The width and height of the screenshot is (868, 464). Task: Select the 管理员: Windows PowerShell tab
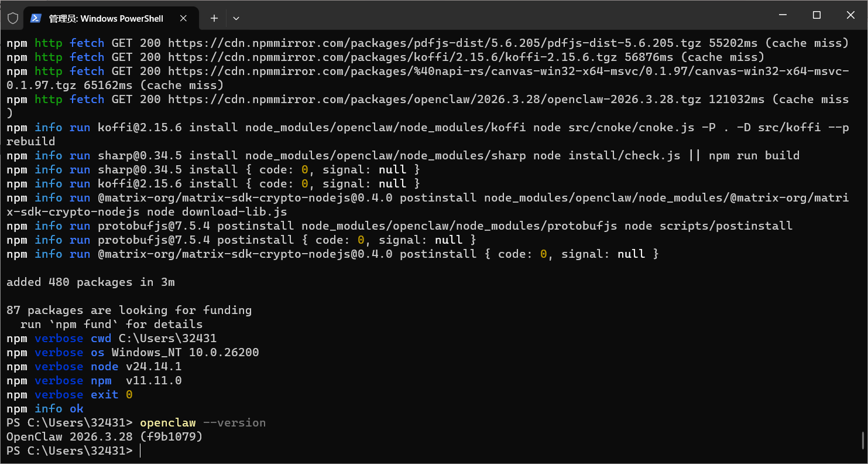105,19
